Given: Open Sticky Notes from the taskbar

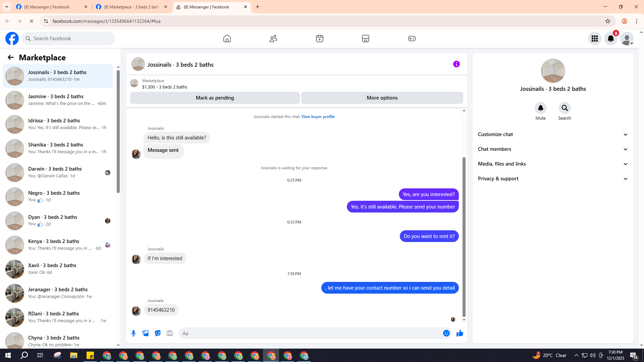Looking at the screenshot, I should pos(90,355).
